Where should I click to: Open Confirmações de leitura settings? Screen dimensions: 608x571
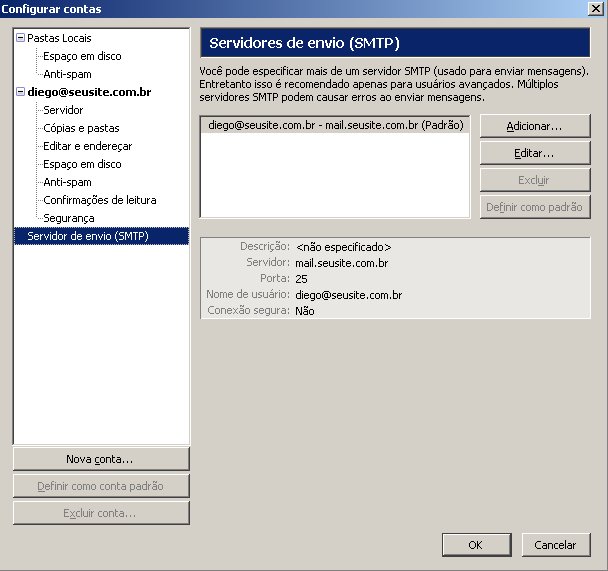[x=99, y=200]
